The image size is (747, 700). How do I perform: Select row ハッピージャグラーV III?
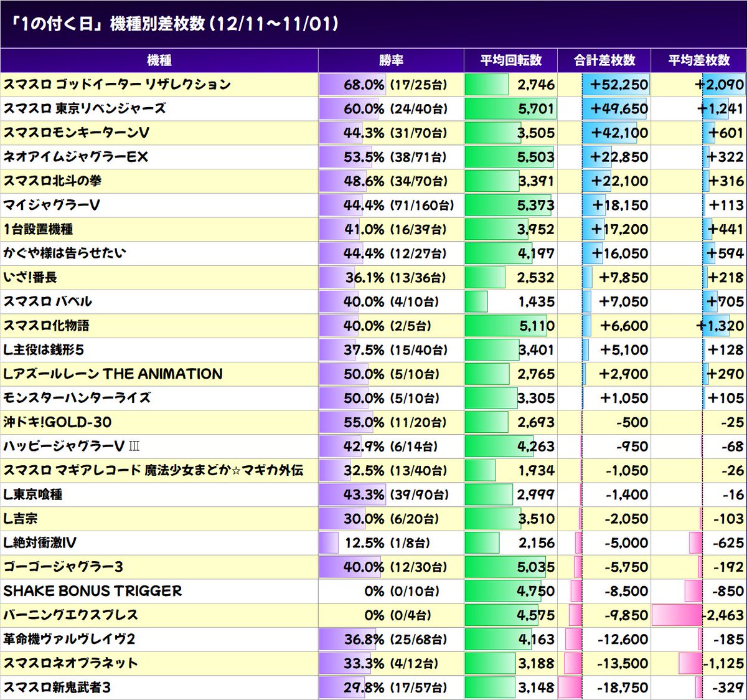[374, 447]
